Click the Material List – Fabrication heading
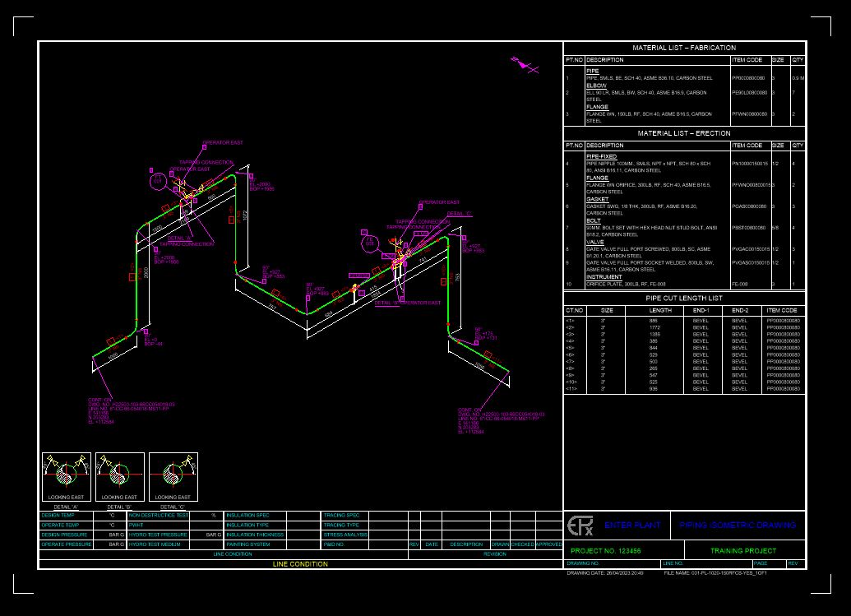 [684, 48]
